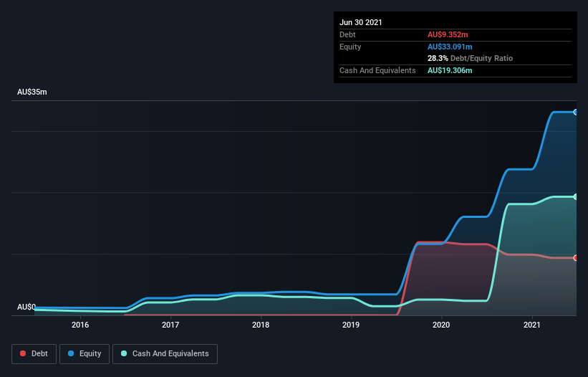This screenshot has width=588, height=377.
Task: Click the red Debt legend dot
Action: 23,353
